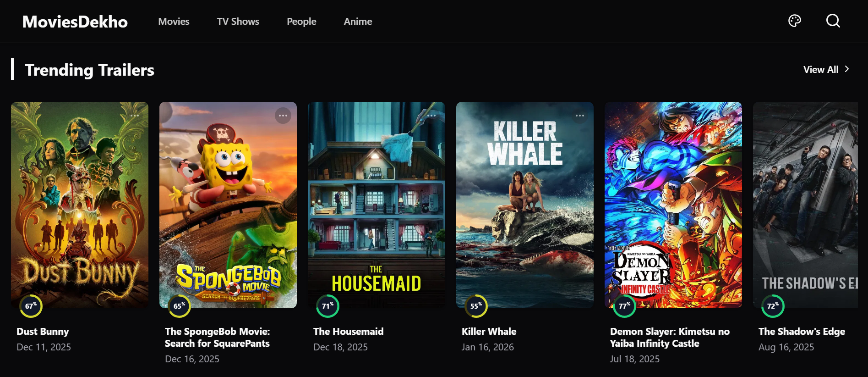Viewport: 868px width, 377px height.
Task: Open the three-dot menu on SpongeBob Movie poster
Action: tap(283, 116)
